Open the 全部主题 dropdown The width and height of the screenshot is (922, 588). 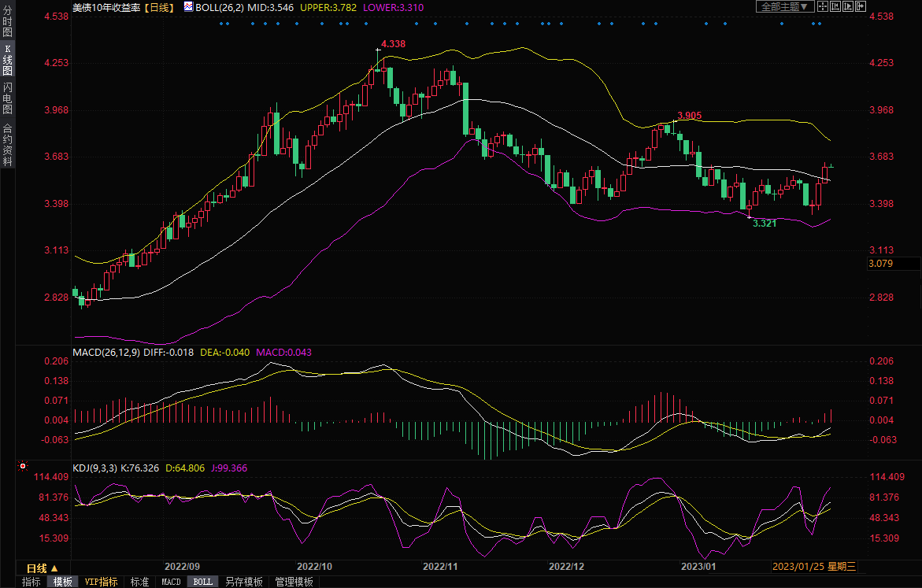pyautogui.click(x=784, y=6)
